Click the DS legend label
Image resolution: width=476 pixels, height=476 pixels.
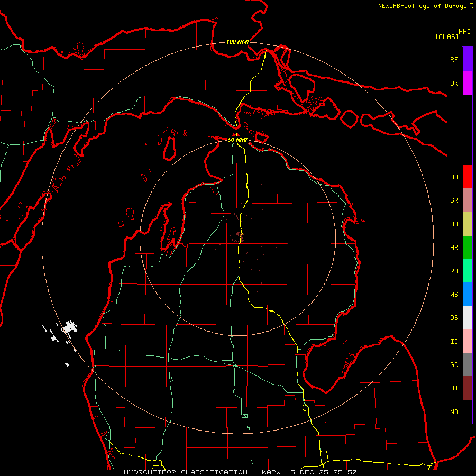[454, 318]
